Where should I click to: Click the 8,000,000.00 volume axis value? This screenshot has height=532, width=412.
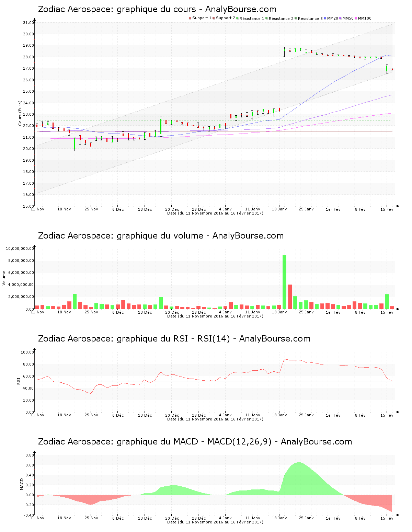[x=21, y=261]
